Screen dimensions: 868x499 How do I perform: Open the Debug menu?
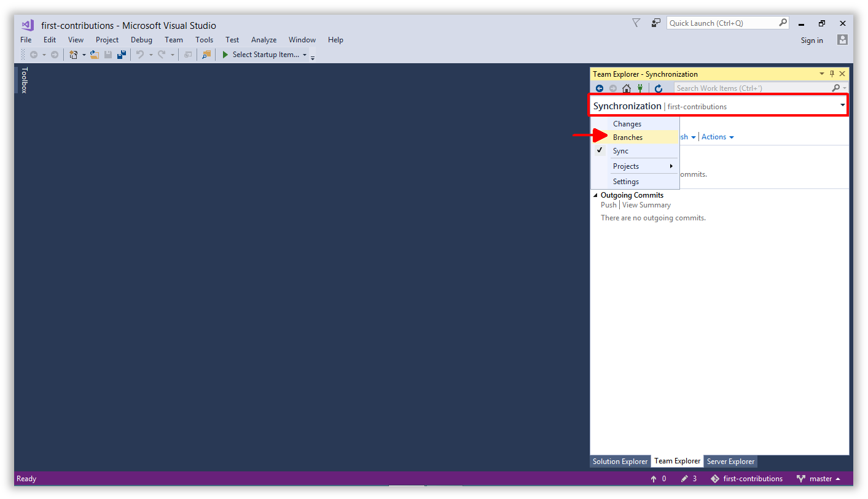[141, 40]
